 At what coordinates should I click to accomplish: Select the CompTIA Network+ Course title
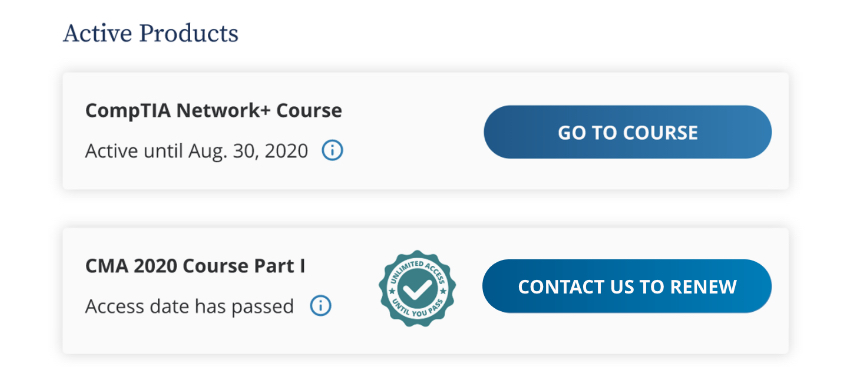click(x=214, y=111)
